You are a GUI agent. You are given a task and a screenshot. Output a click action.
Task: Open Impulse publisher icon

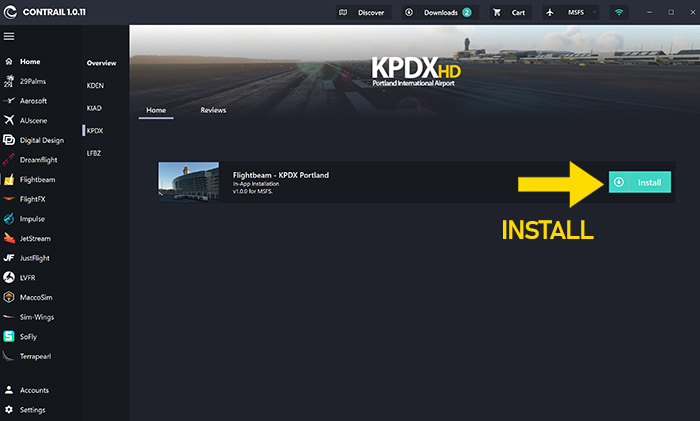(9, 219)
